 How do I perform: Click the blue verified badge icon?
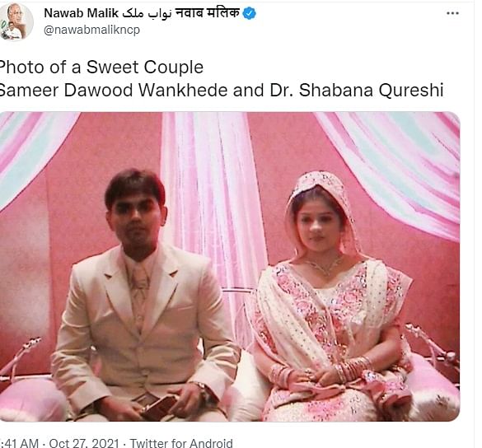250,13
